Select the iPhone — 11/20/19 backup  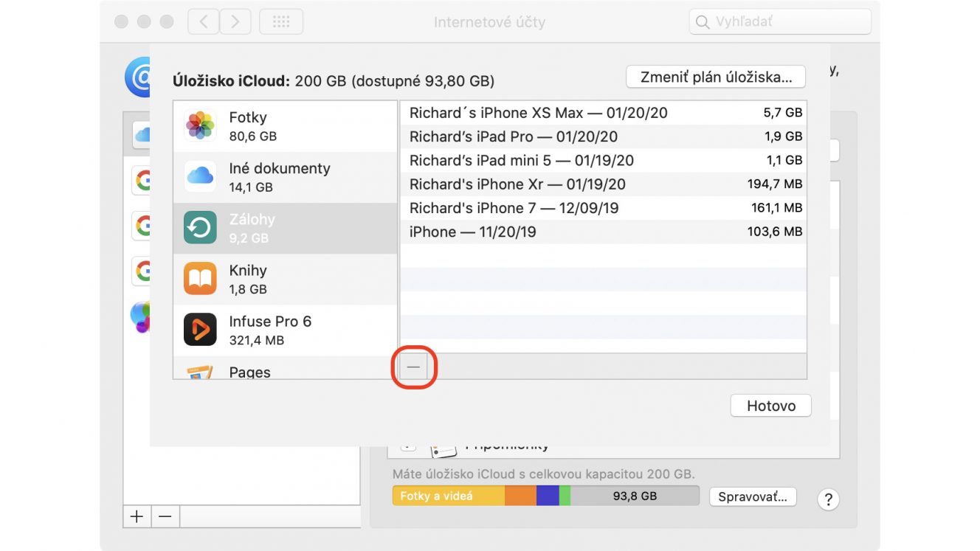point(603,232)
